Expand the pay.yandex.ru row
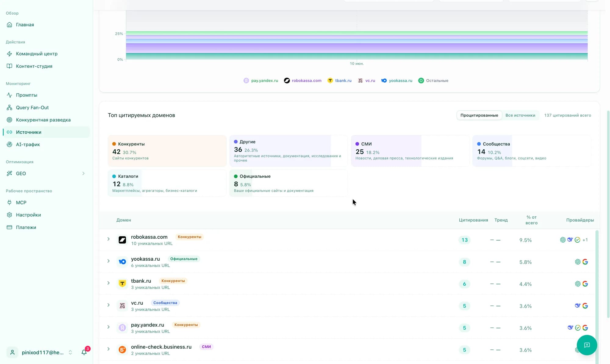Image resolution: width=610 pixels, height=364 pixels. [108, 327]
